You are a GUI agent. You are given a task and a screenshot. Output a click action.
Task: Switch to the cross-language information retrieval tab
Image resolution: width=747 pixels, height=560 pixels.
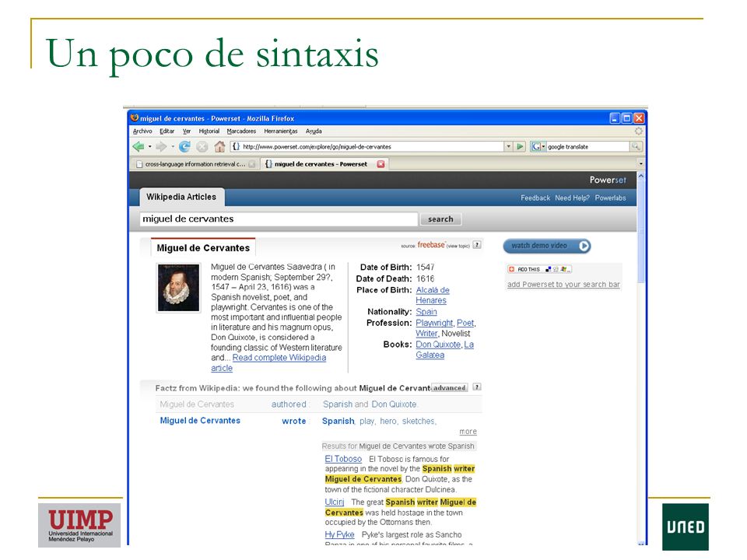[x=195, y=164]
